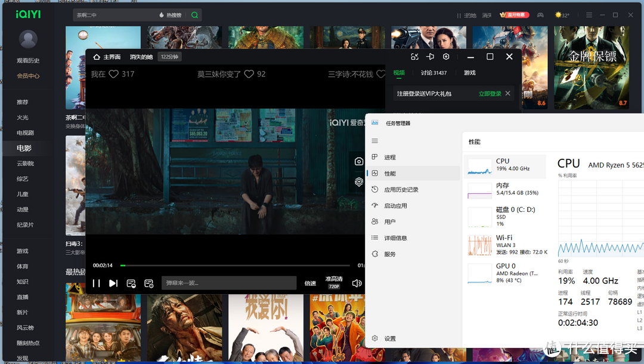This screenshot has height=364, width=644.
Task: Go to 主界面 home in player window
Action: click(x=107, y=57)
